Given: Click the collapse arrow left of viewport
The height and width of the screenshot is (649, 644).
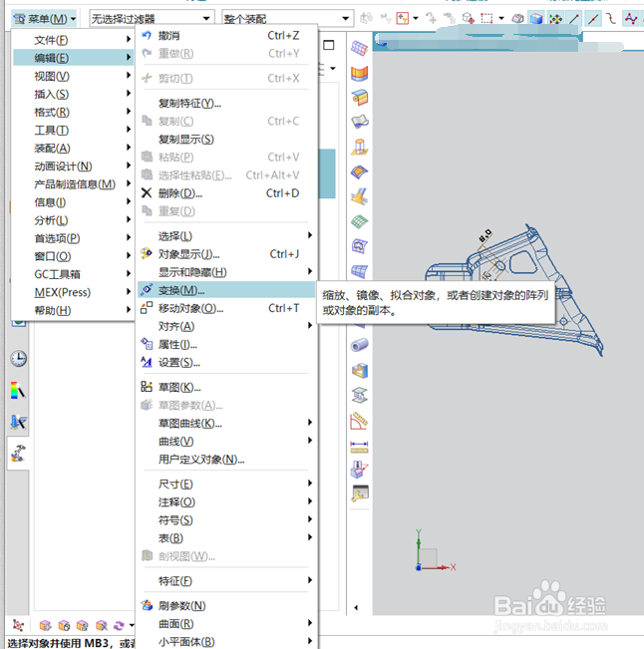Looking at the screenshot, I should [356, 607].
